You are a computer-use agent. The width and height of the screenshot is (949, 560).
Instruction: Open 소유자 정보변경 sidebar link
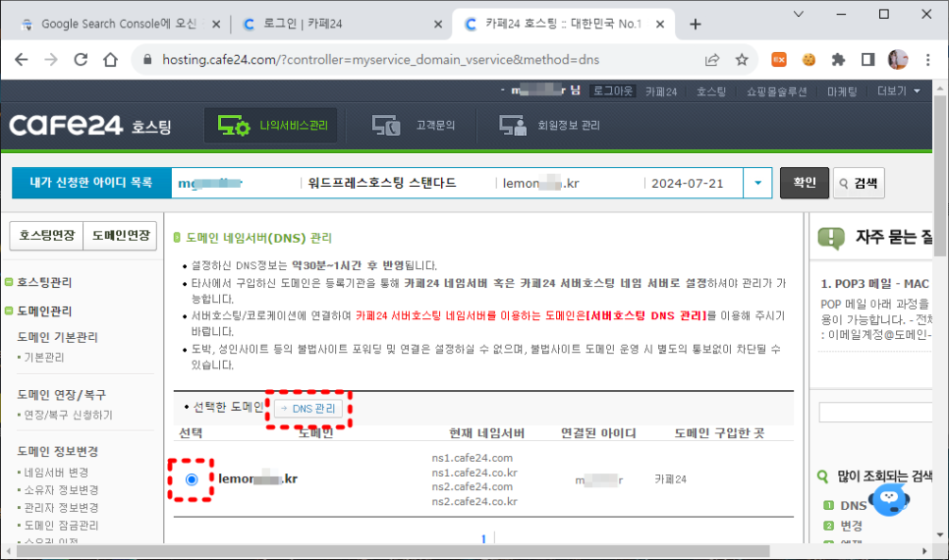61,490
